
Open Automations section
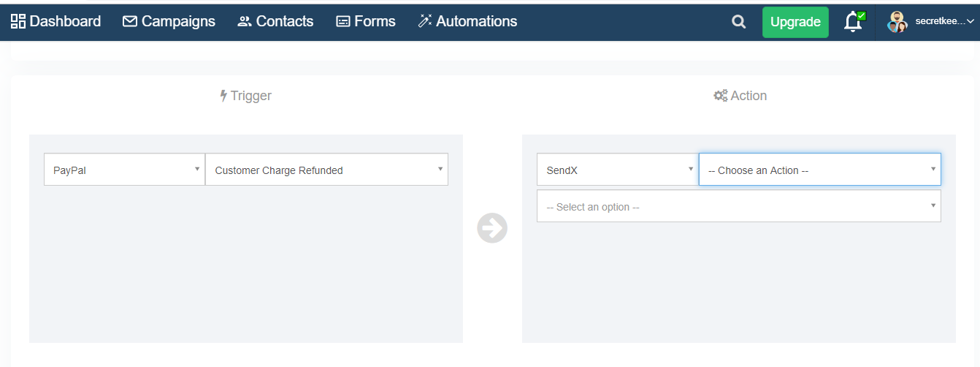point(467,21)
